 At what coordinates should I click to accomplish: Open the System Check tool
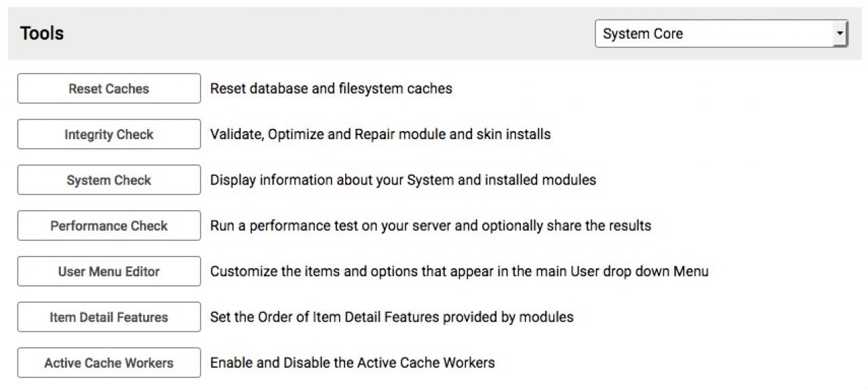tap(108, 181)
